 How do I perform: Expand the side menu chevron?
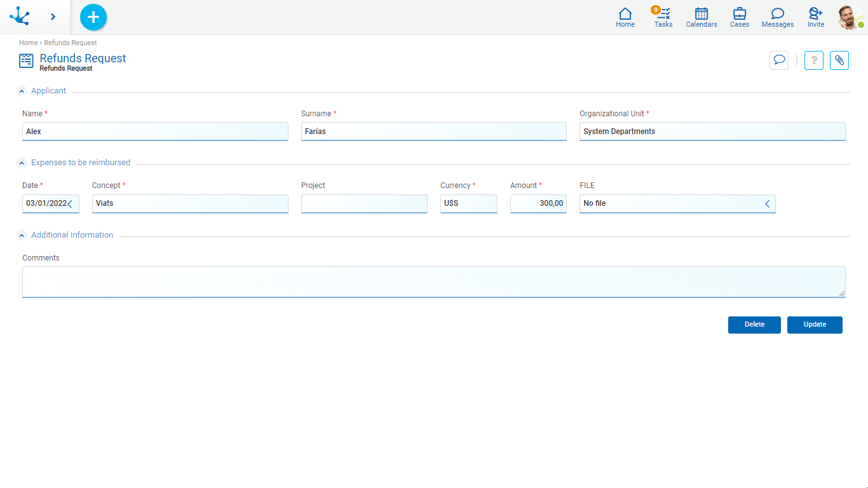[x=53, y=17]
